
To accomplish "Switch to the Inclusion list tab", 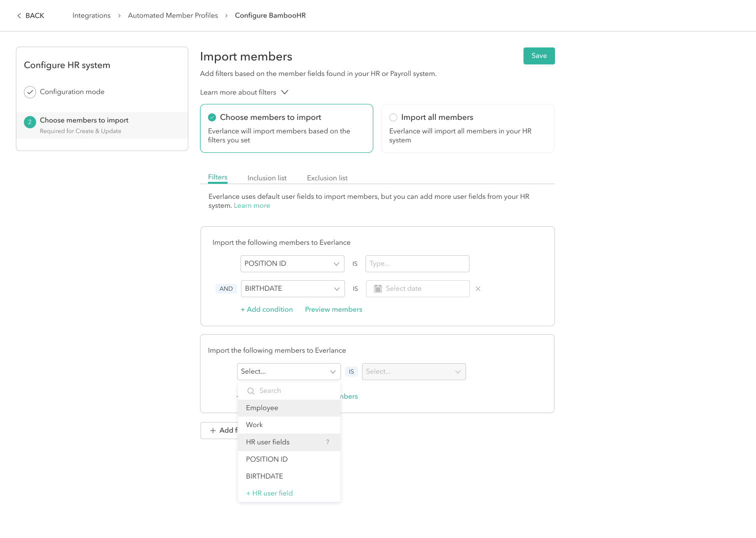I will 267,178.
